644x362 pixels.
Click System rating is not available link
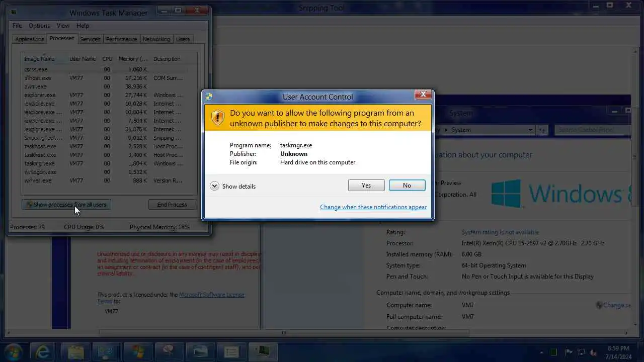pos(500,232)
